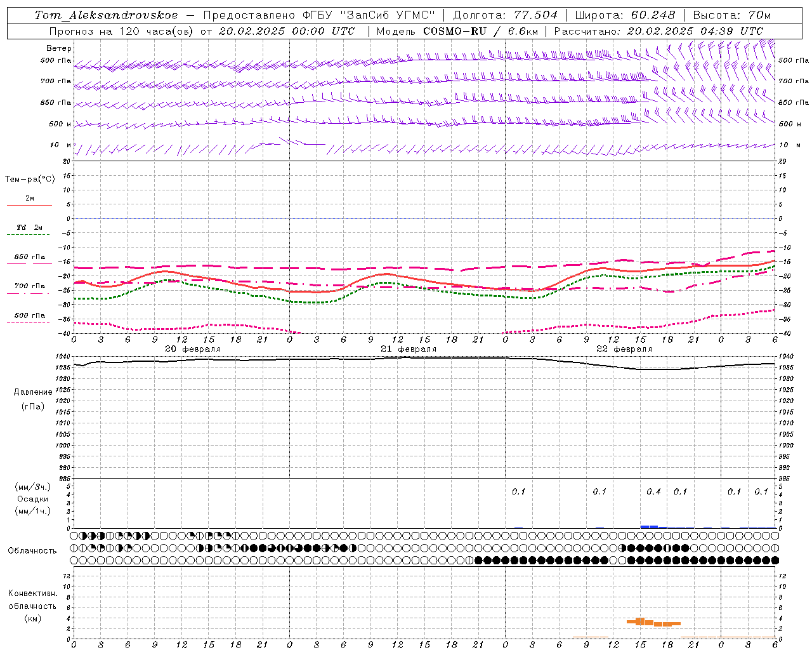
Task: Click 'Прогноз на 120 часа(ов)' forecast text
Action: [122, 31]
